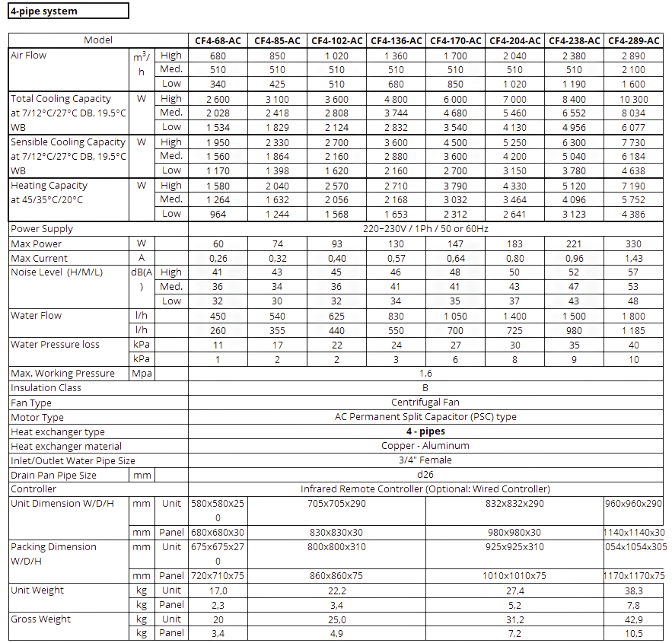Screen dimensions: 672x643
Task: Select the Infrared Remote Controller cell
Action: [425, 489]
